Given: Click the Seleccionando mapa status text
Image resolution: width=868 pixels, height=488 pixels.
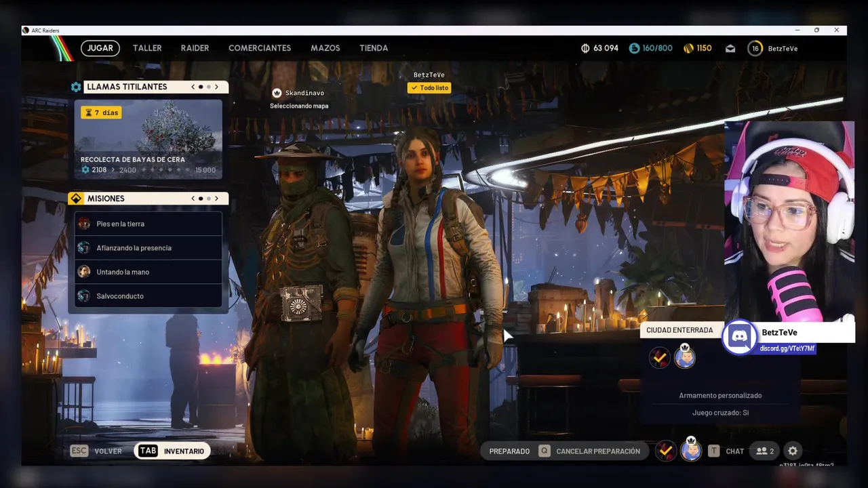Looking at the screenshot, I should click(299, 106).
